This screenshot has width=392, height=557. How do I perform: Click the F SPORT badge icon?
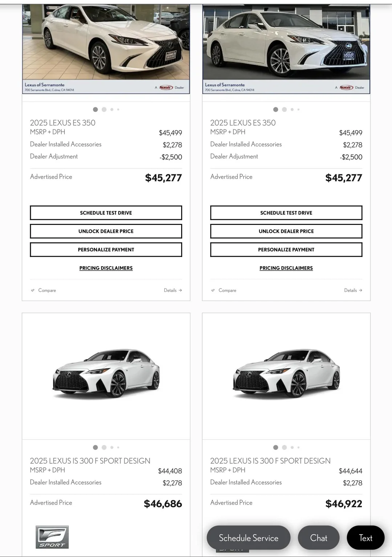52,537
